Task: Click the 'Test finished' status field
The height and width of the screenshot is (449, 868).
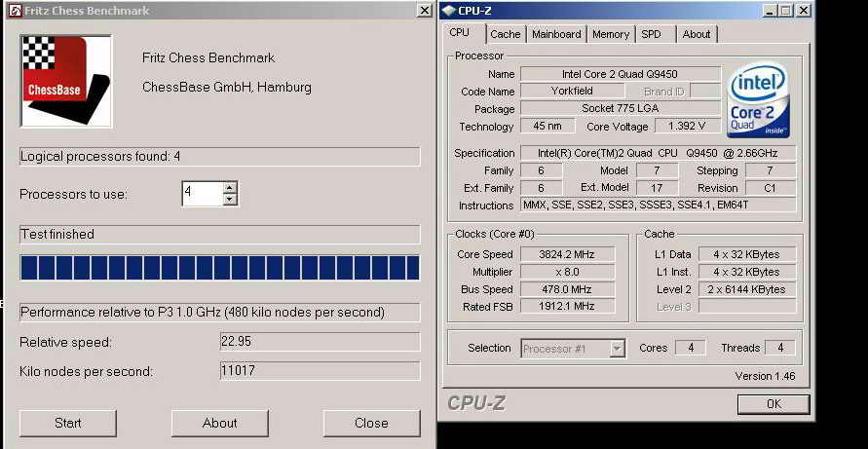Action: pyautogui.click(x=220, y=234)
